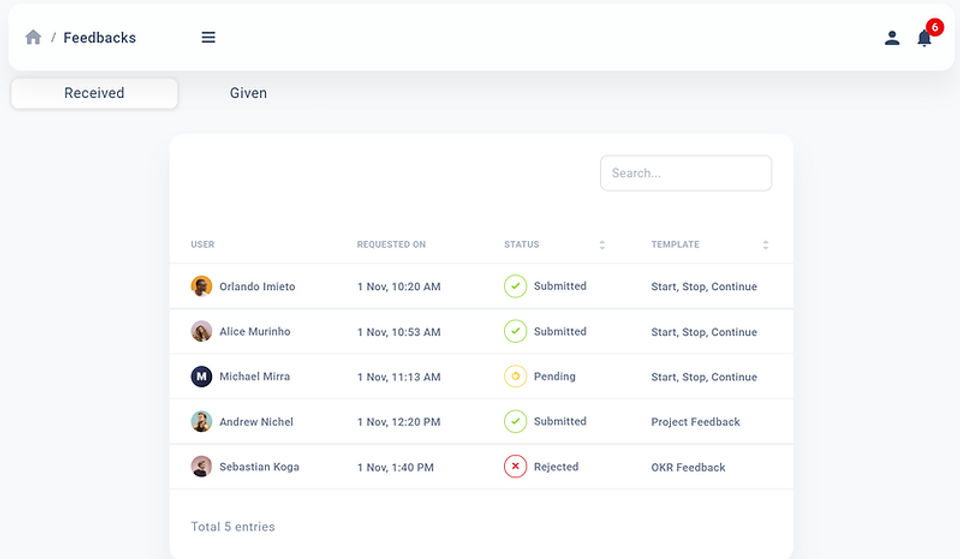
Task: Click Sebastian Koga's avatar
Action: pos(201,467)
